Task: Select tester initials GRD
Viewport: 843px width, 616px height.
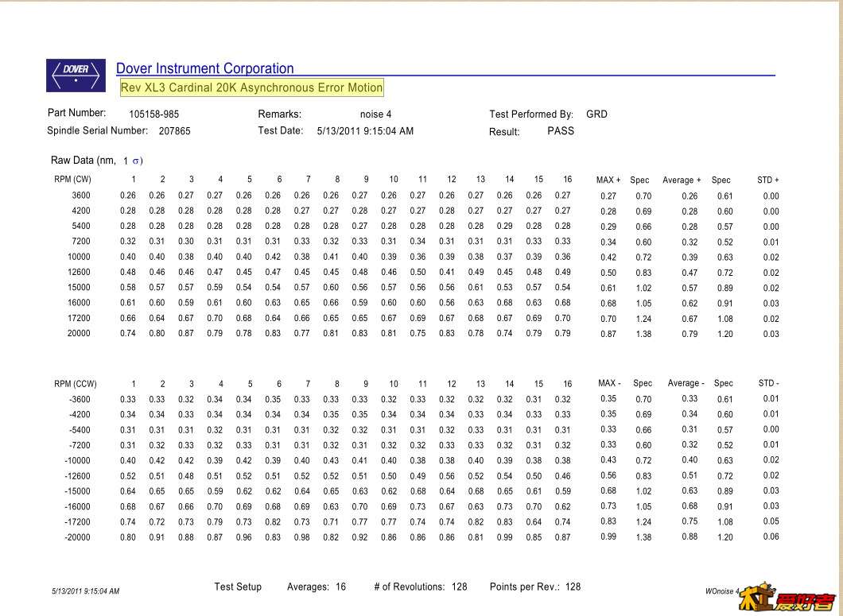Action: pyautogui.click(x=596, y=114)
